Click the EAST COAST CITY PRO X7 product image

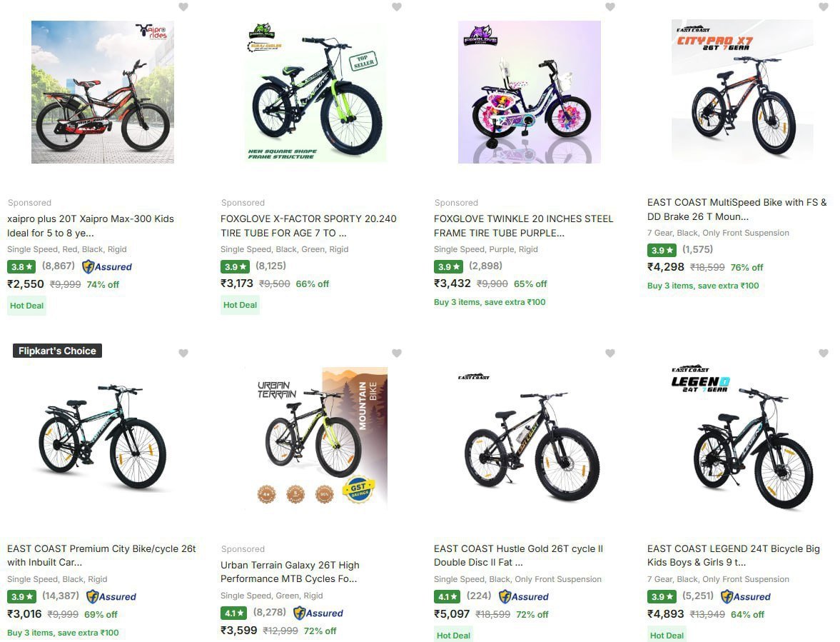click(742, 91)
